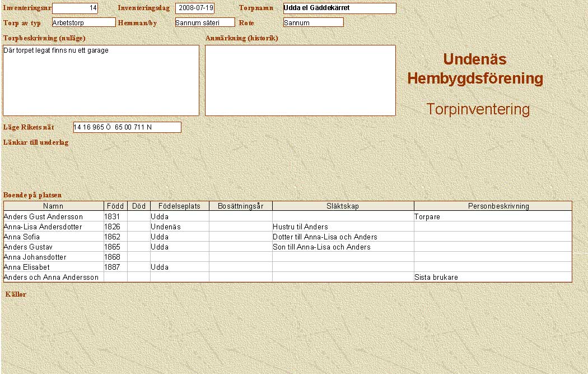
Task: Click the Födelseplats column header
Action: (x=179, y=206)
